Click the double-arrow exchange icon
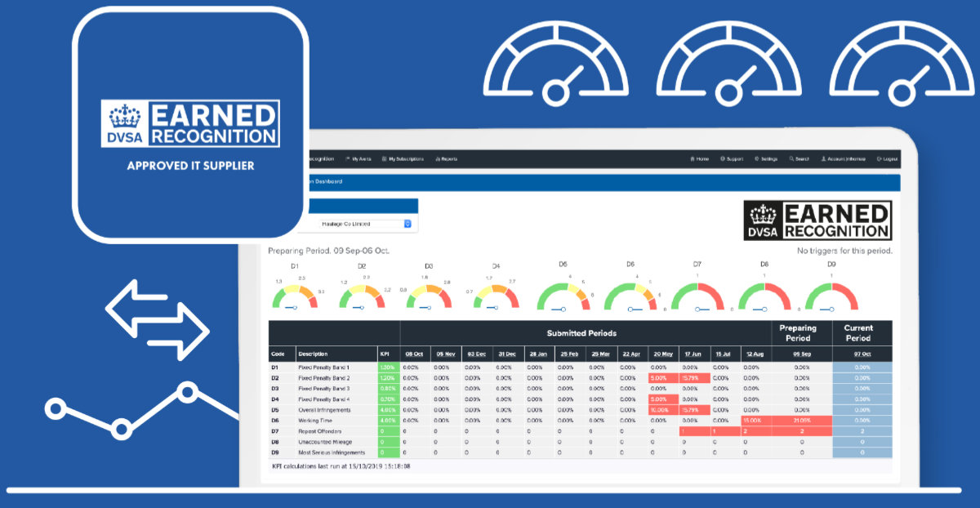The width and height of the screenshot is (980, 508). [157, 319]
